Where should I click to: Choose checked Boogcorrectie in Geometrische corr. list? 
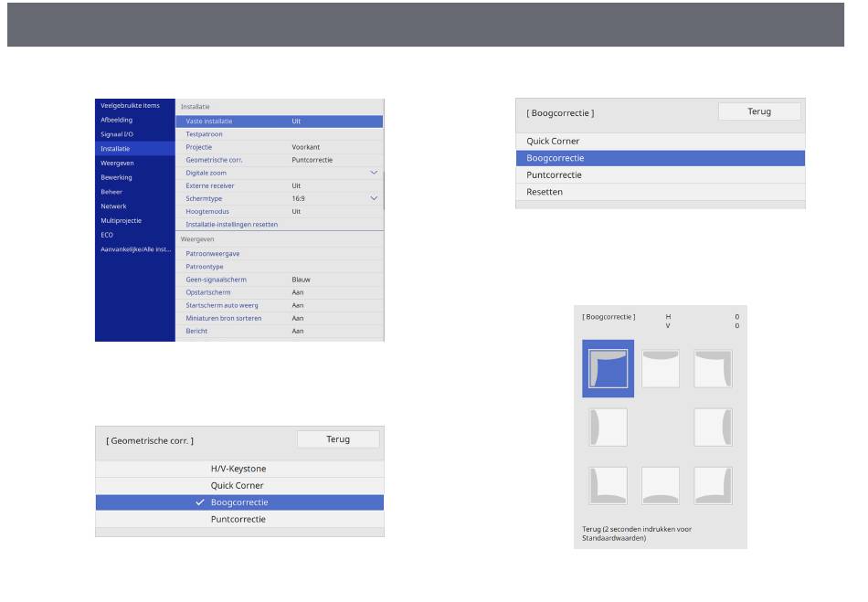(x=239, y=502)
